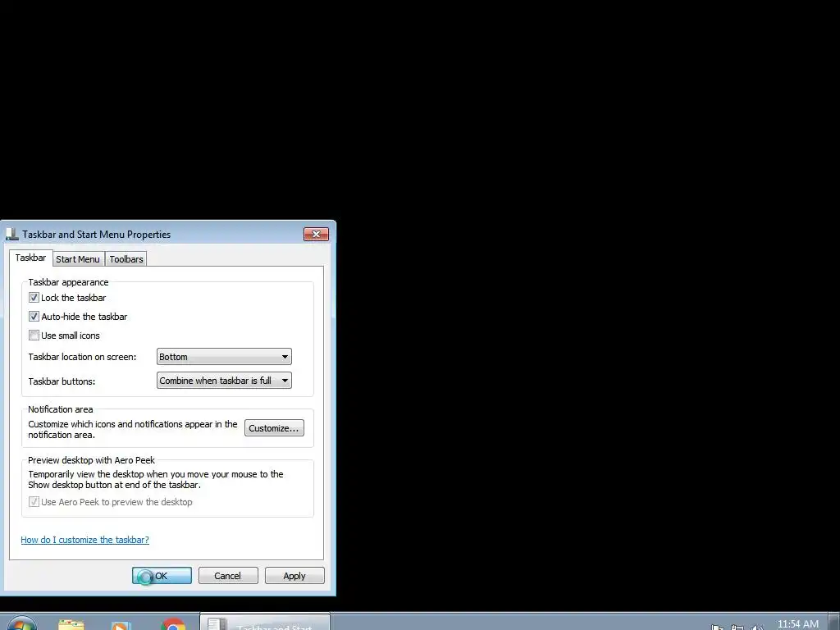Click the Cancel button
This screenshot has width=840, height=630.
[228, 576]
